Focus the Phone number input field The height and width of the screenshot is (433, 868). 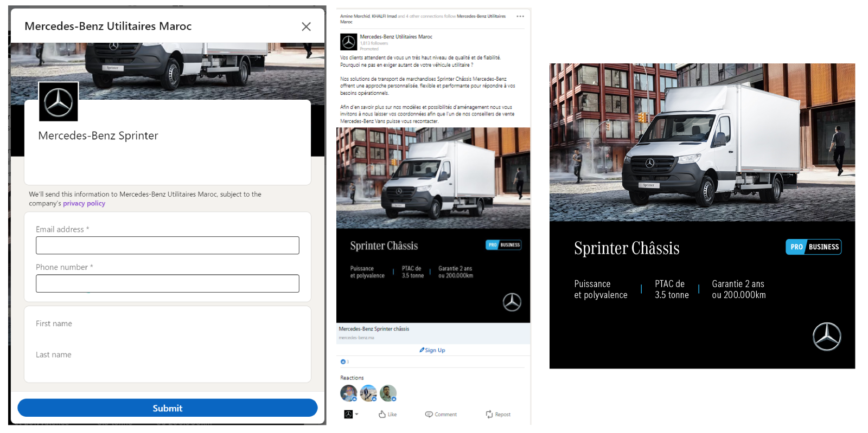tap(168, 283)
